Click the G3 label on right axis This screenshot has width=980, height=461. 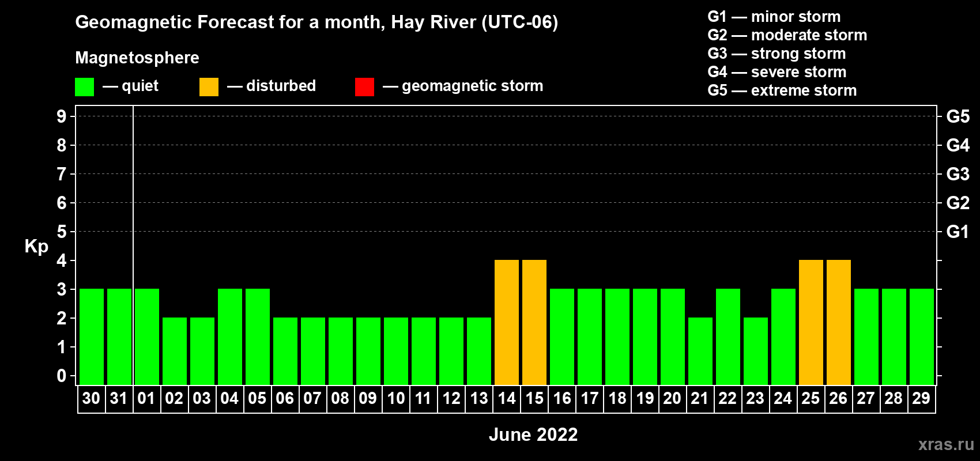click(x=958, y=174)
